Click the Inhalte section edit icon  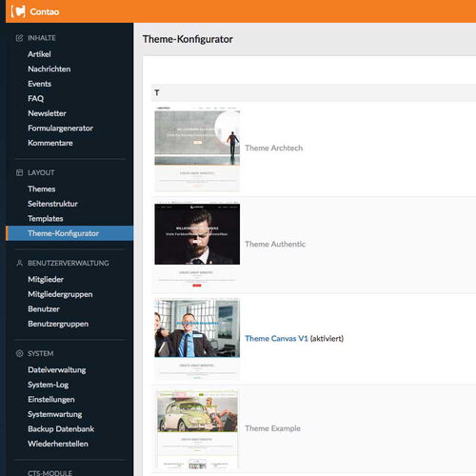click(x=19, y=38)
